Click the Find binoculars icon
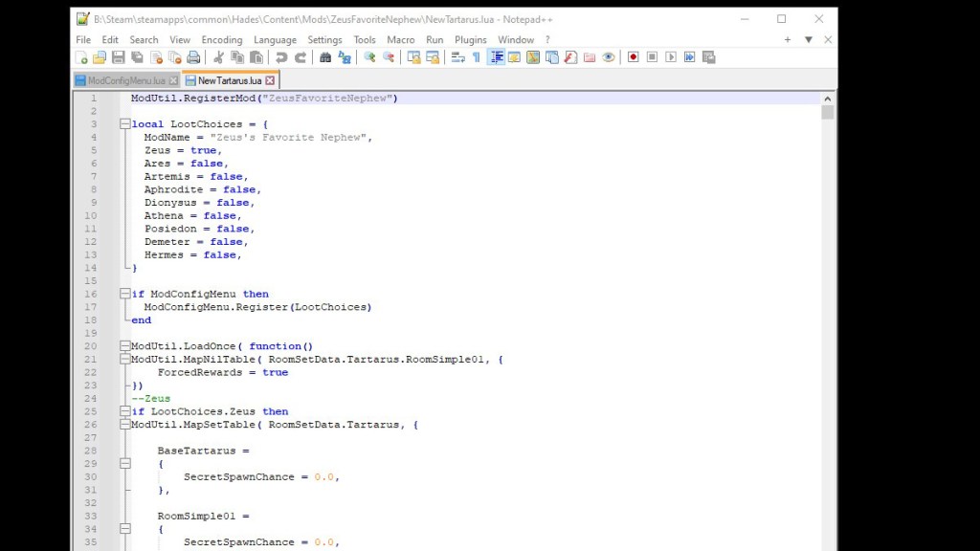Screen dimensions: 980x551 [325, 57]
